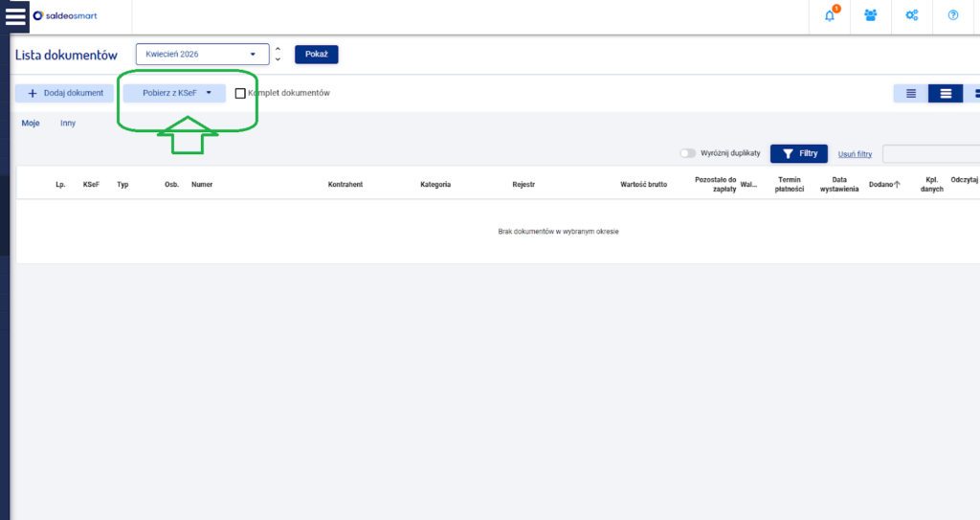The height and width of the screenshot is (520, 980).
Task: Open settings gears icon
Action: pos(912,15)
